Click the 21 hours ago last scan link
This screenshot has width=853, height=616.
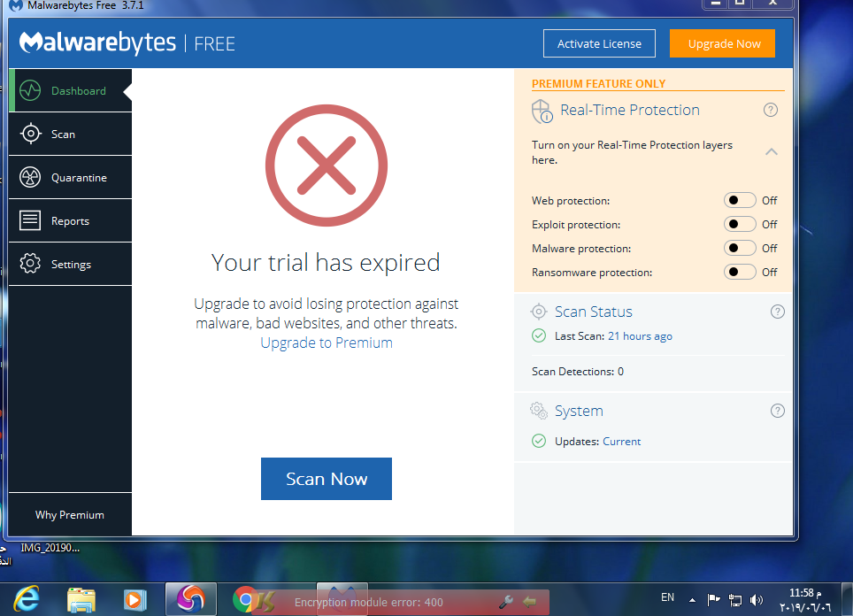pos(640,336)
